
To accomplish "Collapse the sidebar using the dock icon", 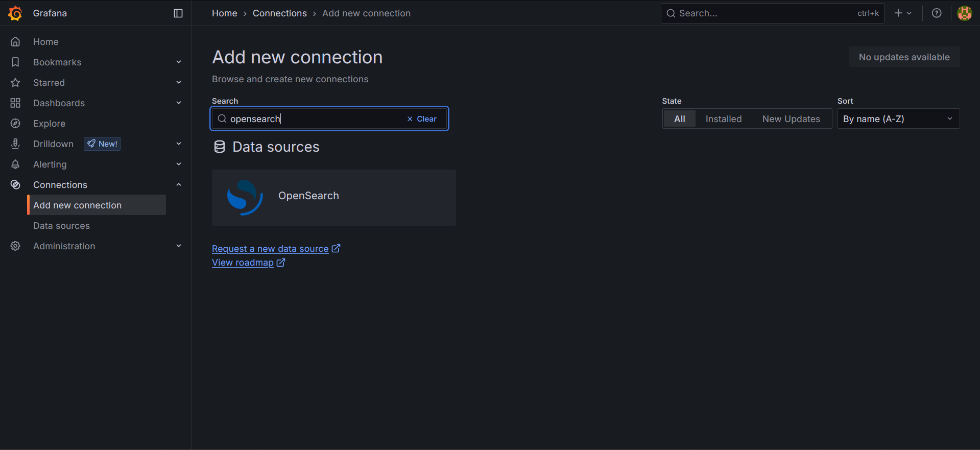I will (178, 13).
